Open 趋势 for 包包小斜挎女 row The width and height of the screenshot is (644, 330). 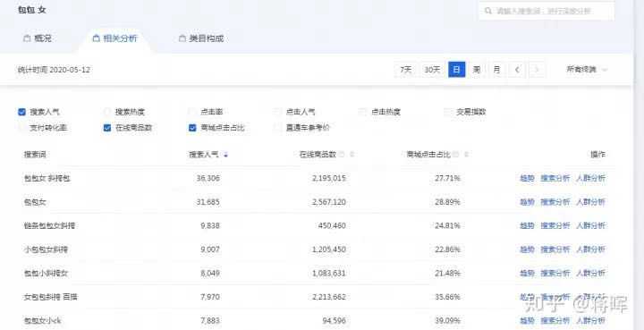pyautogui.click(x=528, y=274)
